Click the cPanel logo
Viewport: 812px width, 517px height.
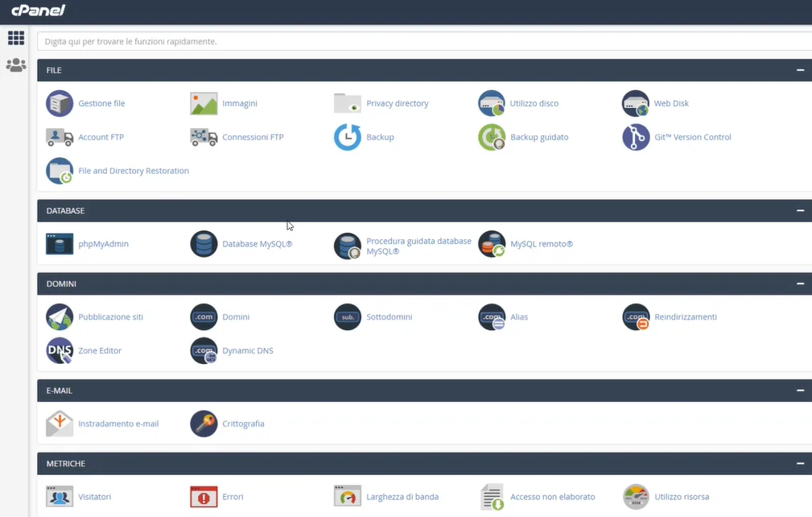39,10
